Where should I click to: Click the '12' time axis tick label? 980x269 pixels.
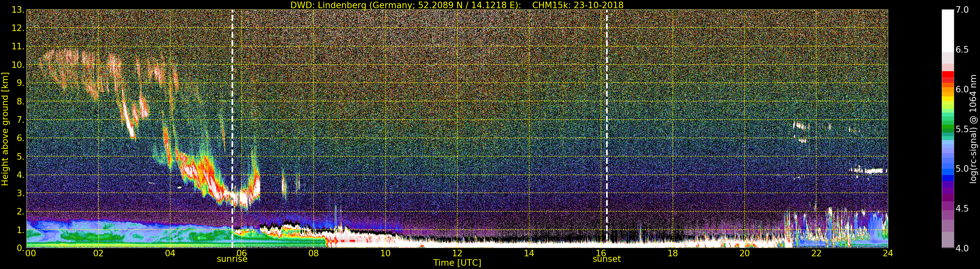[457, 253]
